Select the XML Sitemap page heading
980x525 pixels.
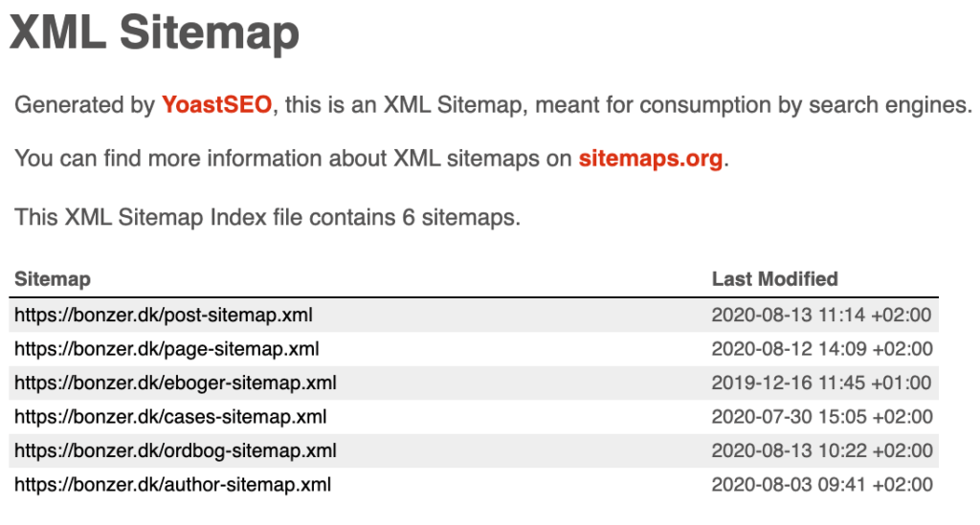(154, 33)
